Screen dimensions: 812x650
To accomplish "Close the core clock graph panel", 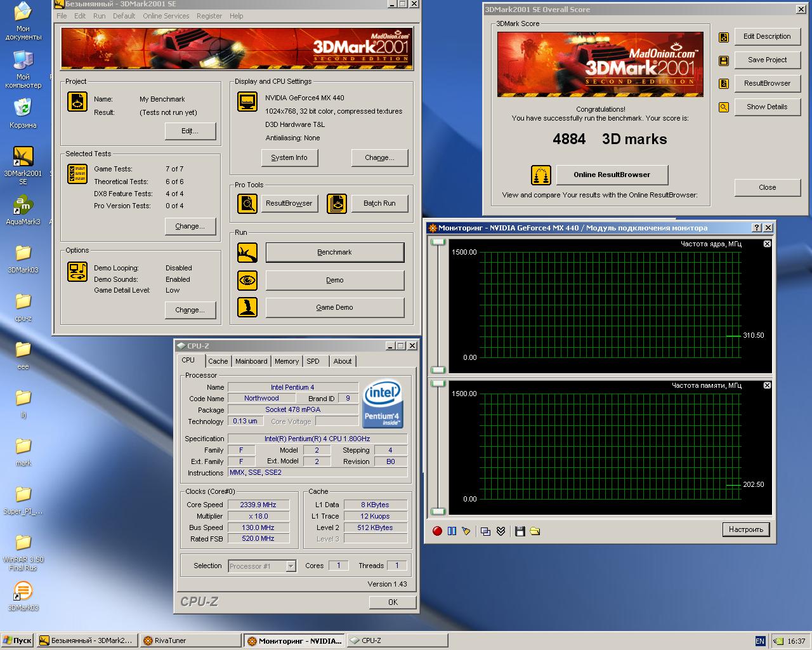I will [x=767, y=244].
